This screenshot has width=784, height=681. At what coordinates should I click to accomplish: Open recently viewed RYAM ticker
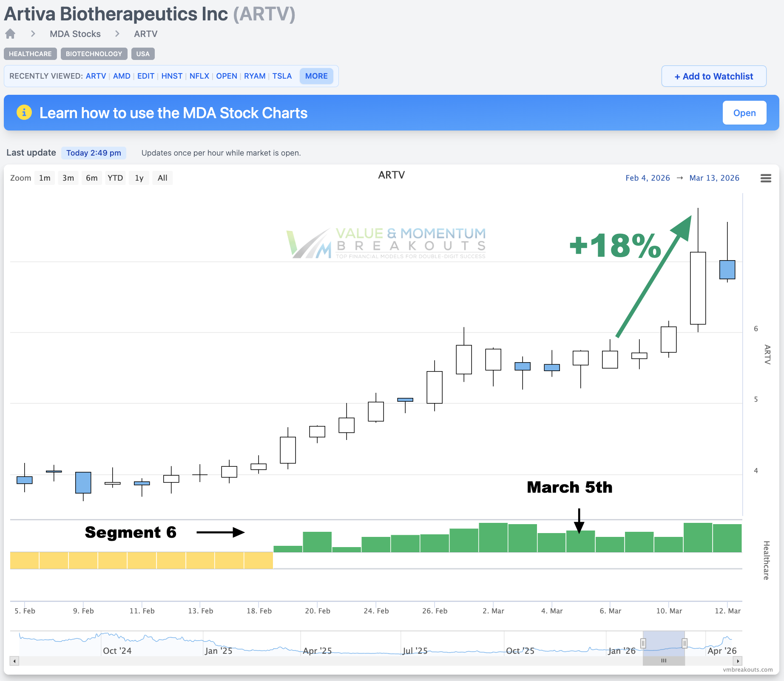(x=255, y=76)
